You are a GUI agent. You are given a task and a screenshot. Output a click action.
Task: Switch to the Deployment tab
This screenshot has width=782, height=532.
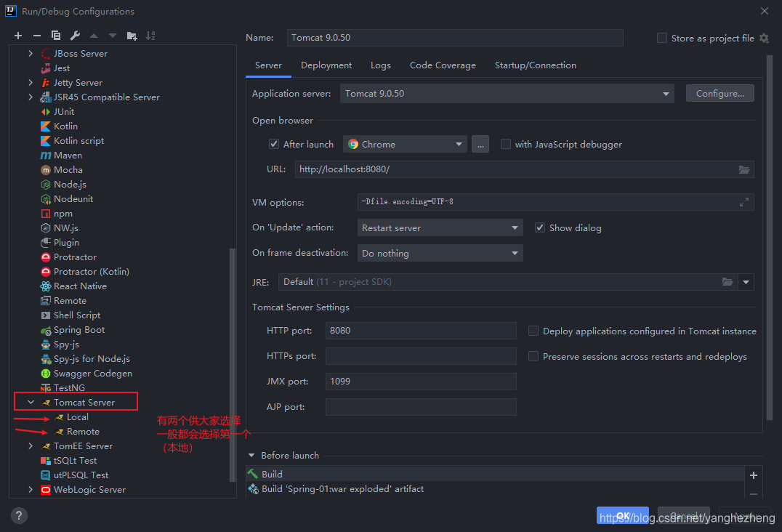[326, 65]
